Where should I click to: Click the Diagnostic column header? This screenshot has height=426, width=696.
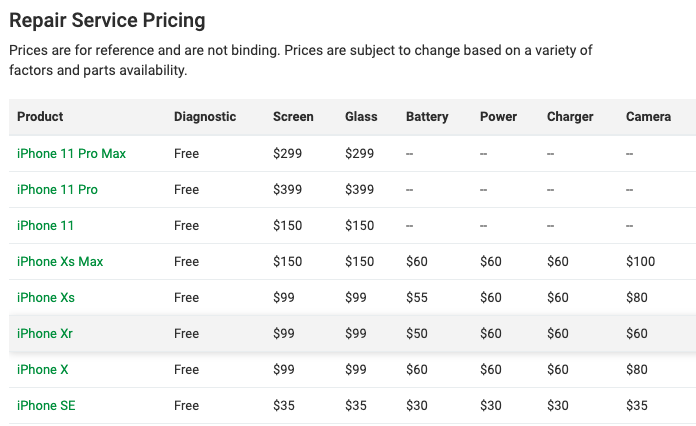205,117
